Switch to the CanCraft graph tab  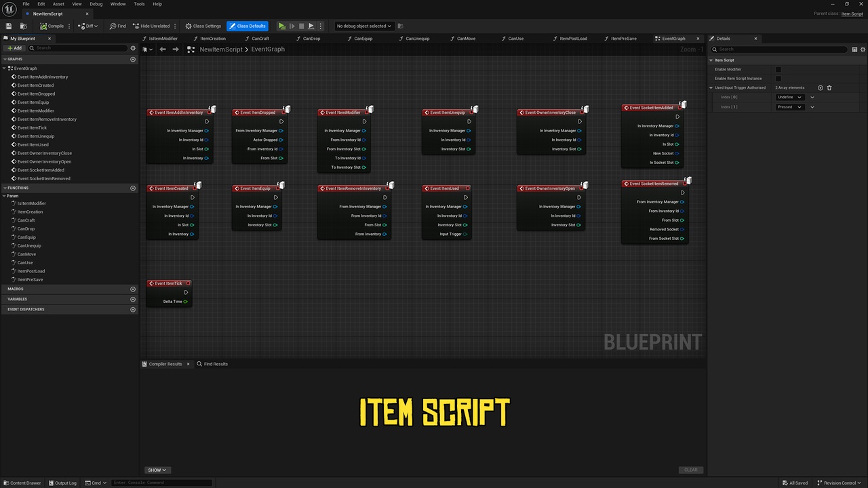(x=260, y=39)
